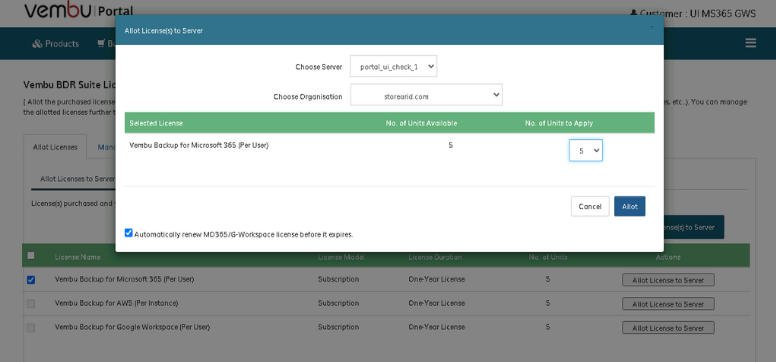Open the No. of Units to Apply dropdown
The image size is (776, 362).
pos(585,150)
